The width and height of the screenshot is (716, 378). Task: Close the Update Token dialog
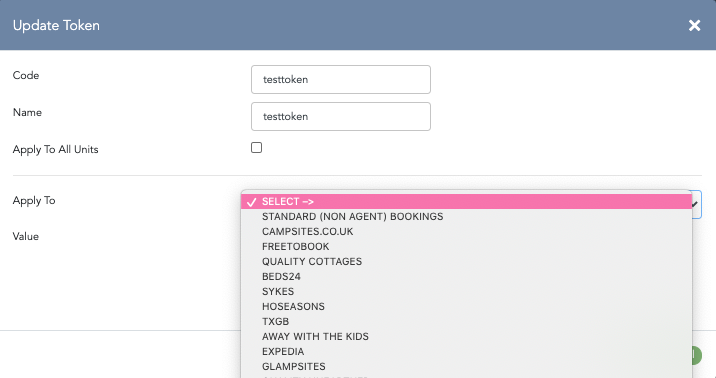[694, 26]
